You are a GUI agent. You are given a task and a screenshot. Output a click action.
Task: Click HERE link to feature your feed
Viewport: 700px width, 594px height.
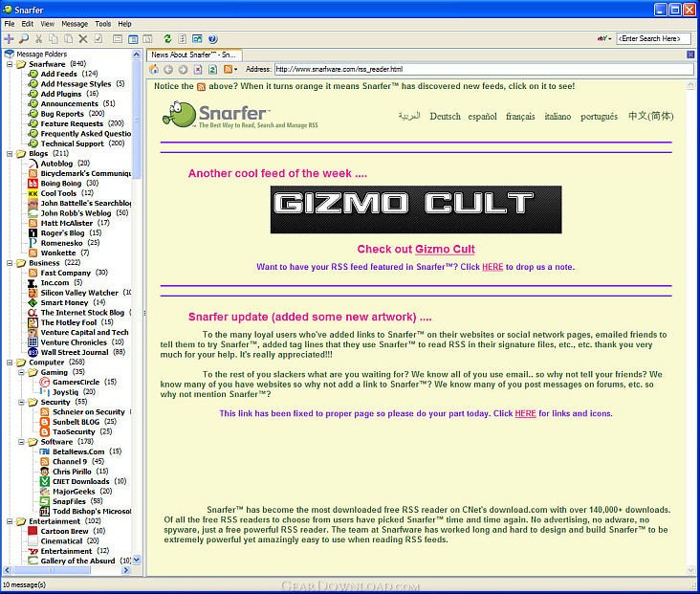click(x=492, y=267)
